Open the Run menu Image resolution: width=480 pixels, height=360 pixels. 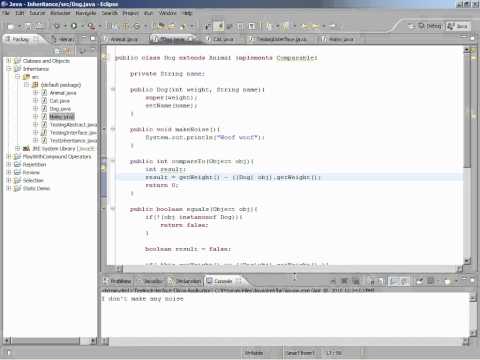(x=148, y=13)
